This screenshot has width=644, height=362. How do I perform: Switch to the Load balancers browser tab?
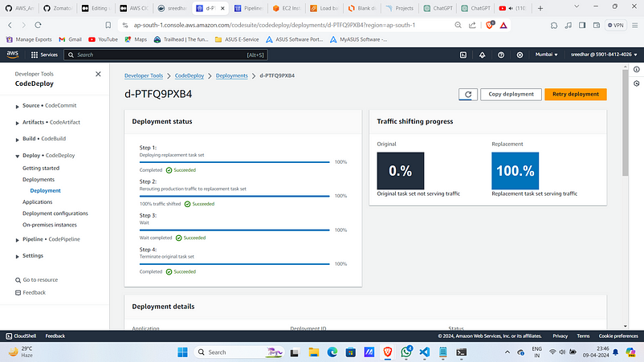[324, 8]
